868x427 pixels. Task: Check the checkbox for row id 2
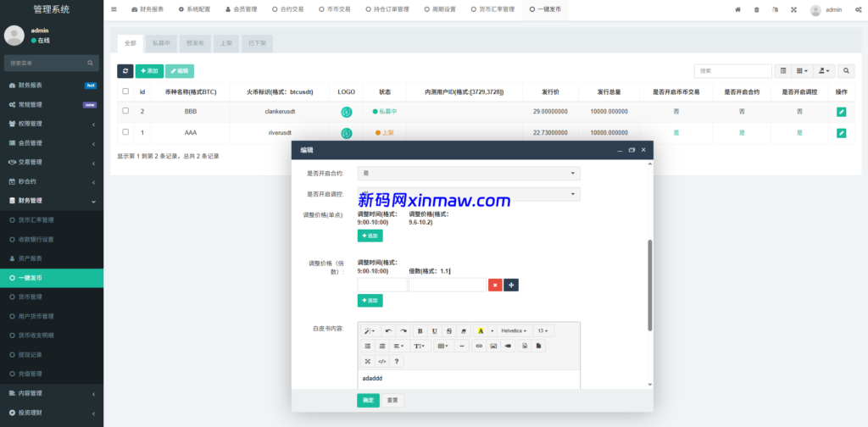[x=125, y=111]
